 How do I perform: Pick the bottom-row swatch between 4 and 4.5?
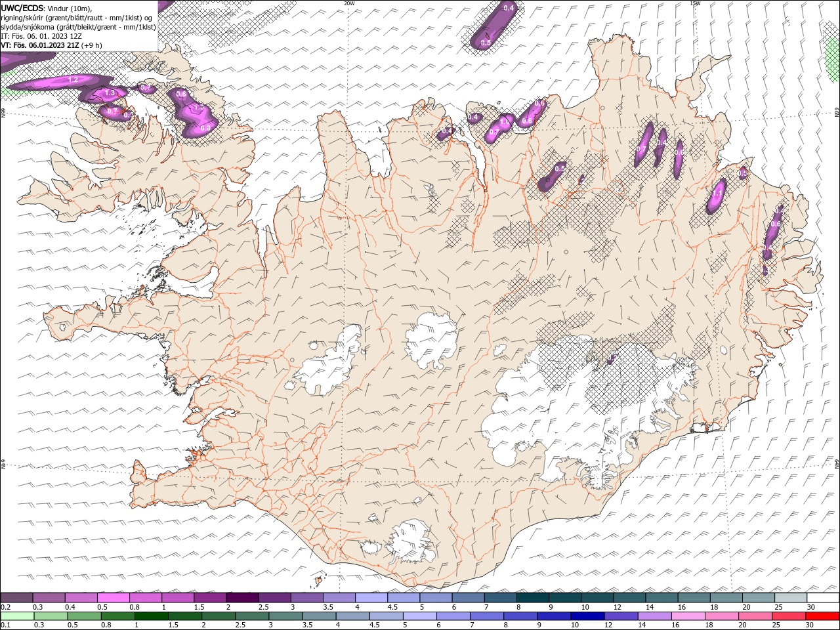click(x=352, y=616)
